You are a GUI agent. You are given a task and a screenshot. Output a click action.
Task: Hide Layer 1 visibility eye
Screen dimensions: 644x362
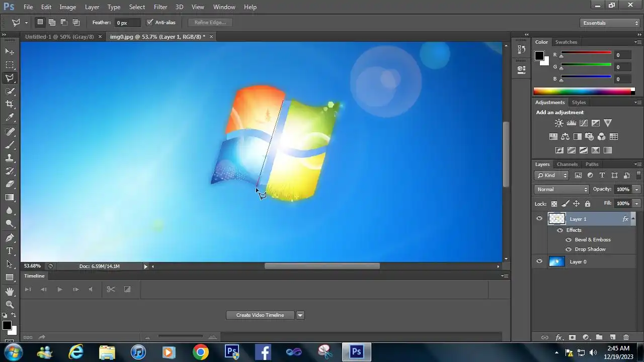539,219
